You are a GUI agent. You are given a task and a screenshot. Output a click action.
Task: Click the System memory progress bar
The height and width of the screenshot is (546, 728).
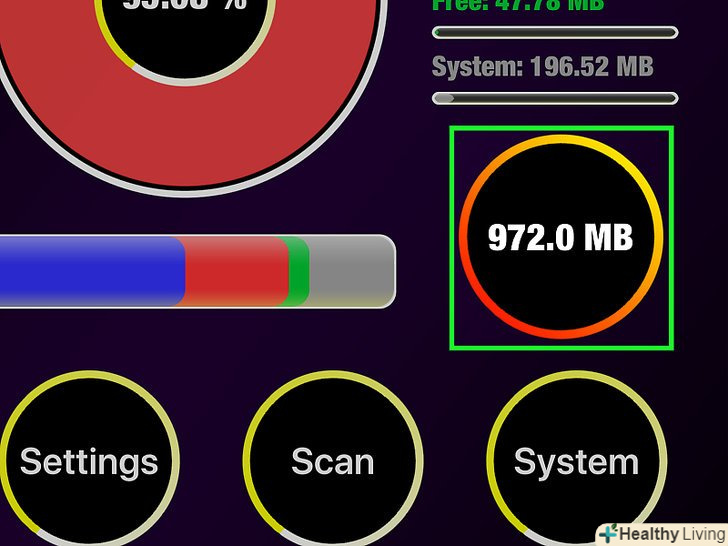click(555, 98)
